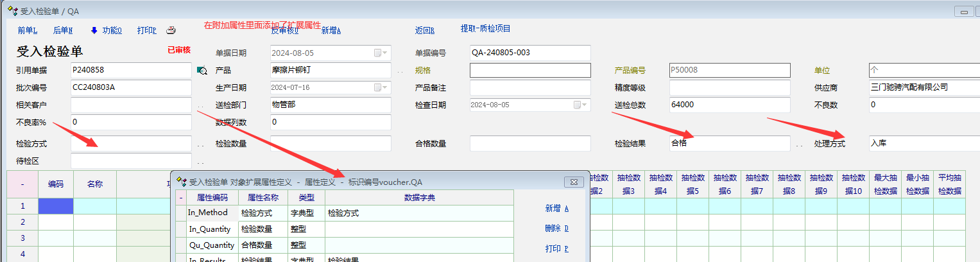Click 删除 in the attribute dialog
Image resolution: width=980 pixels, height=262 pixels.
(556, 228)
